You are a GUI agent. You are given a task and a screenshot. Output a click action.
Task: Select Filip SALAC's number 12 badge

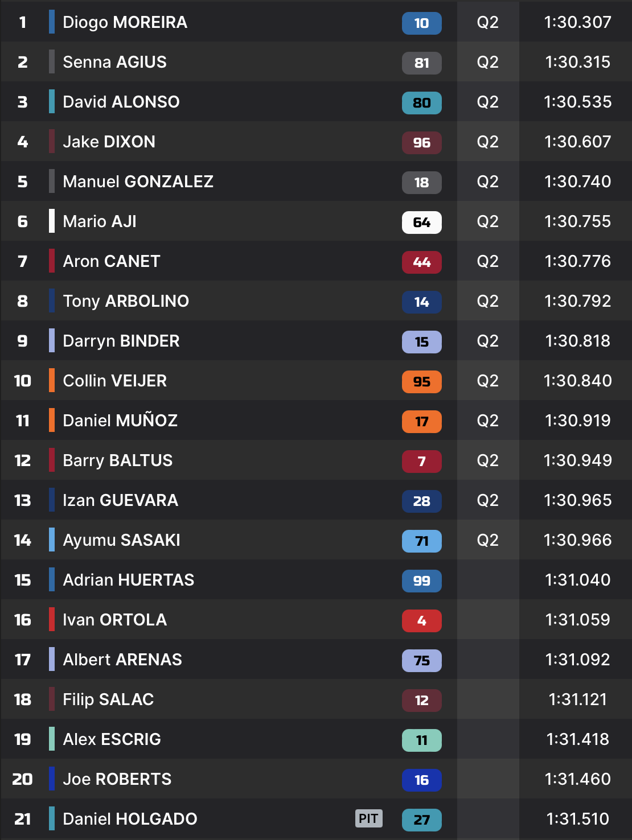tap(421, 701)
